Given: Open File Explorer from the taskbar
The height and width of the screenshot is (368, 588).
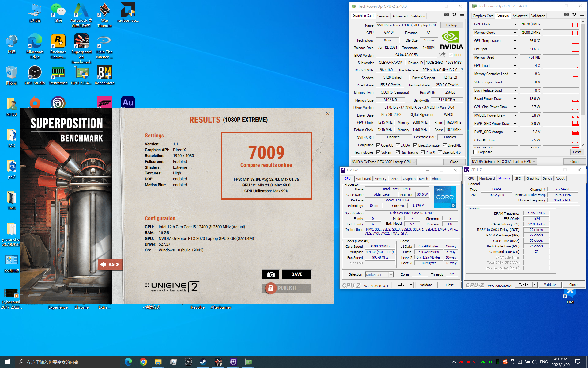Looking at the screenshot, I should tap(158, 362).
